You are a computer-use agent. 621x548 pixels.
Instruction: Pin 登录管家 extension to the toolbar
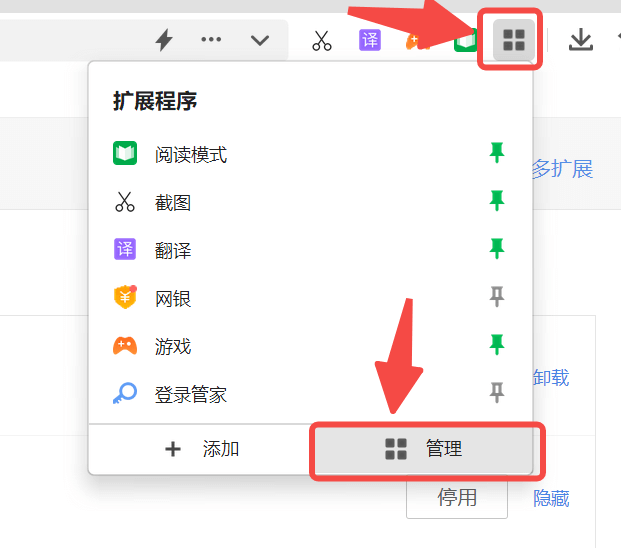coord(496,394)
